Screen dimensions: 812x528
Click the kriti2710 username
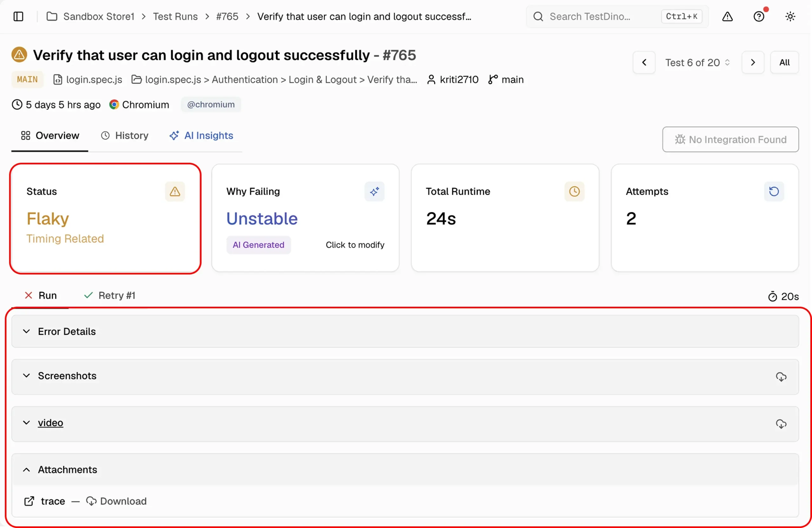click(x=459, y=80)
